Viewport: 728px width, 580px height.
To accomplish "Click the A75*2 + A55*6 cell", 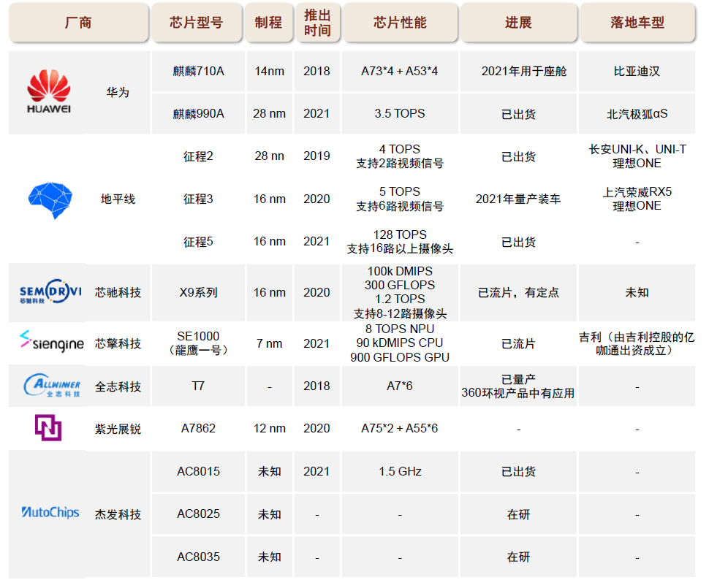I will coord(400,428).
